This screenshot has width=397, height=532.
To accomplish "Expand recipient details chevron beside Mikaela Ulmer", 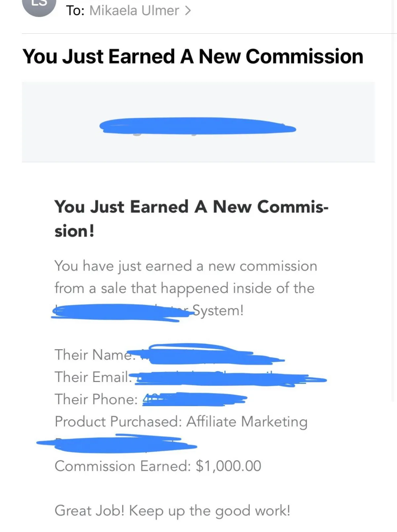I will [188, 11].
